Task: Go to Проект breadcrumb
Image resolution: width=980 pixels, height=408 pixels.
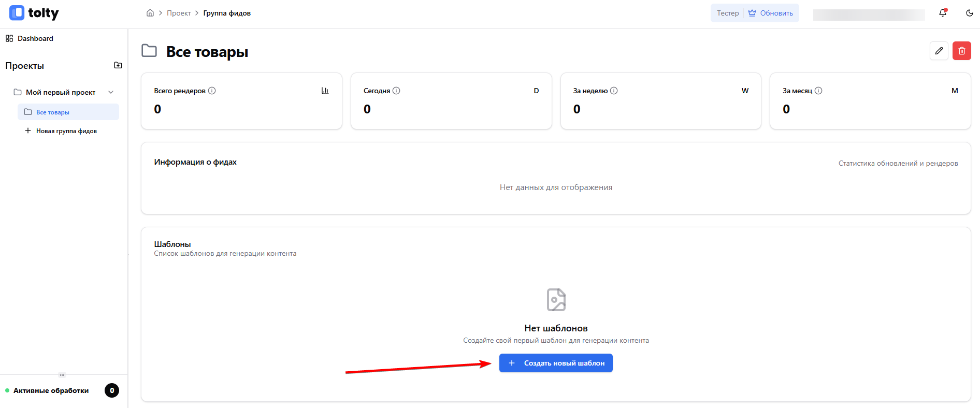Action: click(x=179, y=13)
